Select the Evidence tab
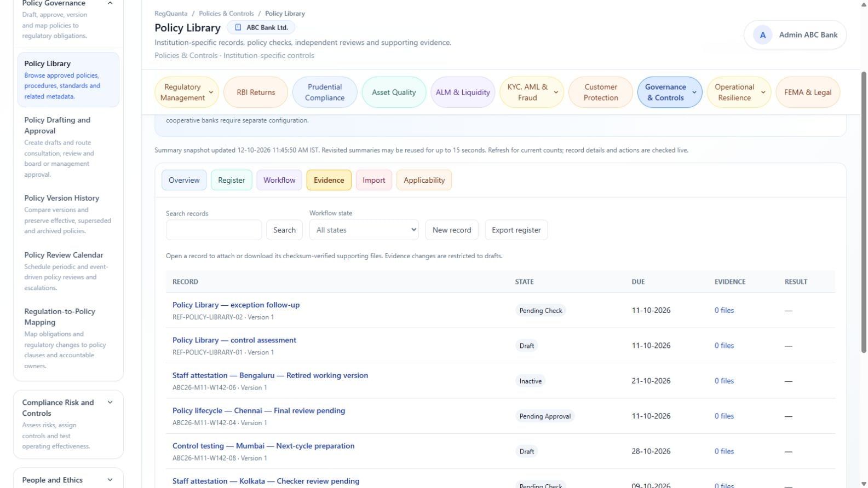The image size is (868, 488). [x=329, y=180]
